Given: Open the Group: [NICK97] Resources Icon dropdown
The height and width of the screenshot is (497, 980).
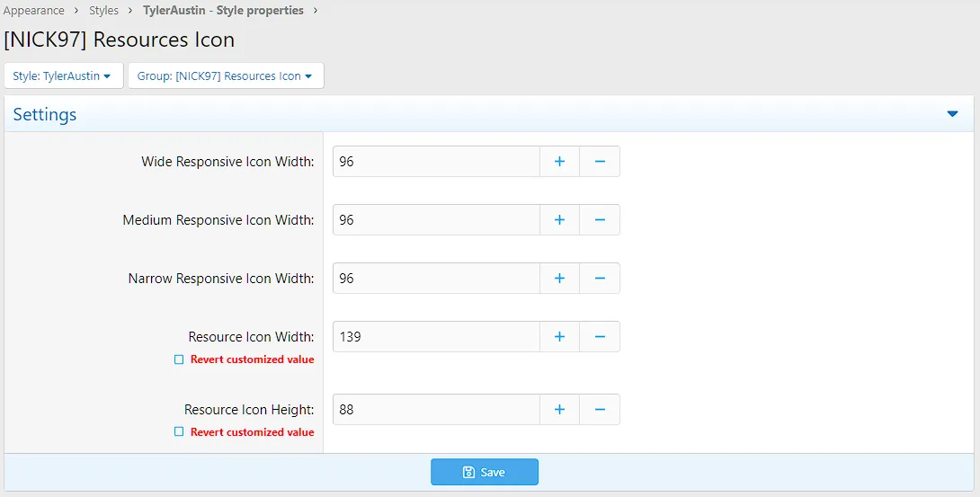Looking at the screenshot, I should tap(225, 76).
